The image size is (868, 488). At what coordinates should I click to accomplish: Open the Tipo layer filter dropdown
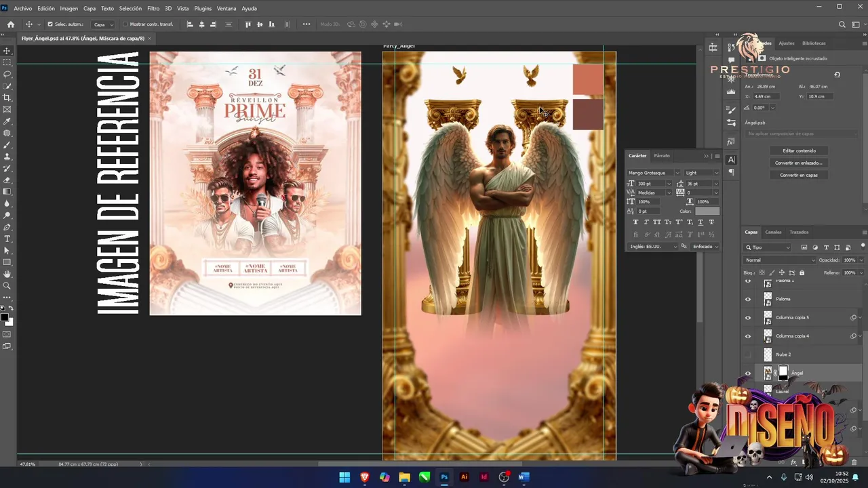click(767, 247)
